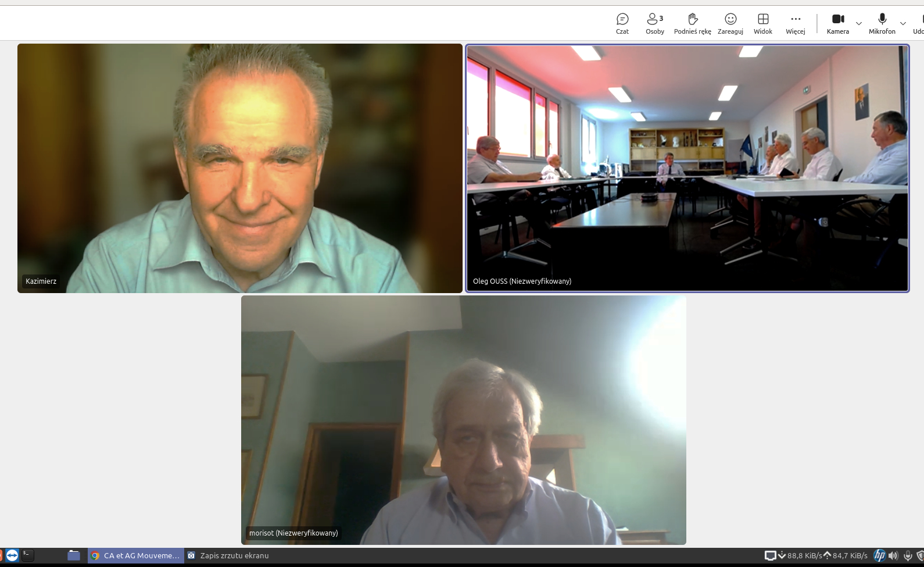924x567 pixels.
Task: Open the system volume speaker icon
Action: click(x=893, y=556)
